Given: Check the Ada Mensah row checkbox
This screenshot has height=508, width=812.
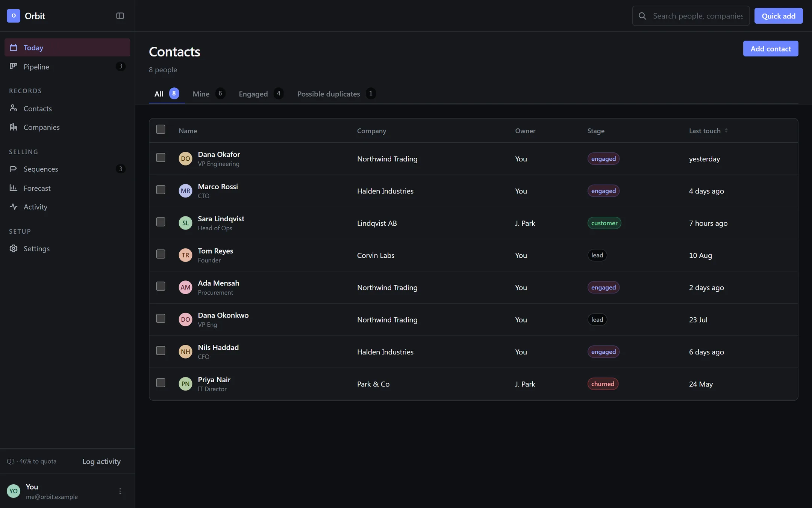Looking at the screenshot, I should (161, 286).
